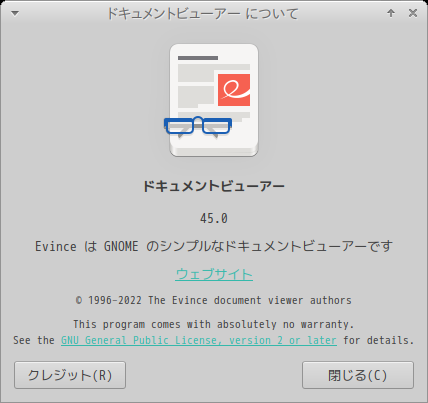Screen dimensions: 428x403
Task: Click the クレジット(R) button
Action: pos(70,375)
